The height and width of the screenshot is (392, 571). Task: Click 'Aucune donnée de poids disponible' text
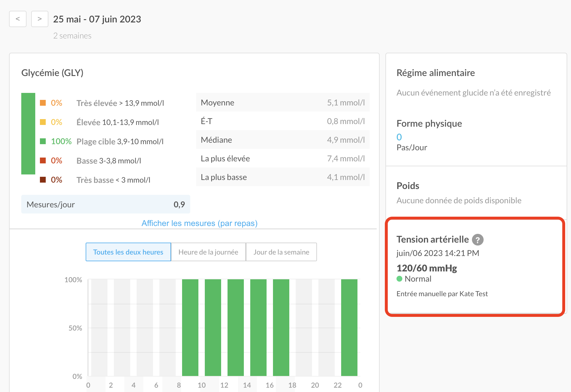pyautogui.click(x=459, y=200)
